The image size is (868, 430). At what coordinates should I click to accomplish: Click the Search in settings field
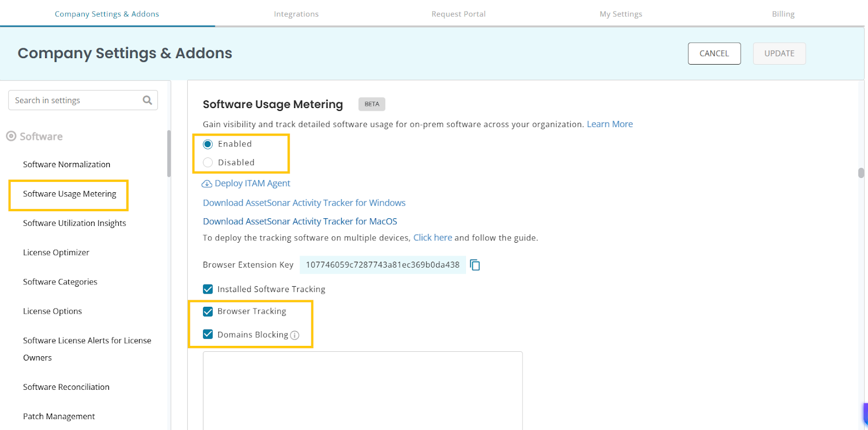[x=76, y=100]
